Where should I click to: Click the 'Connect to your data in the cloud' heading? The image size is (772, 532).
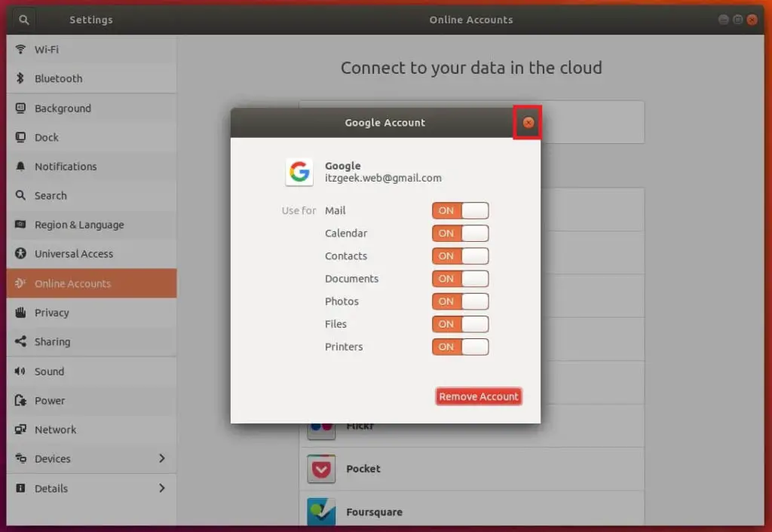[x=471, y=67]
